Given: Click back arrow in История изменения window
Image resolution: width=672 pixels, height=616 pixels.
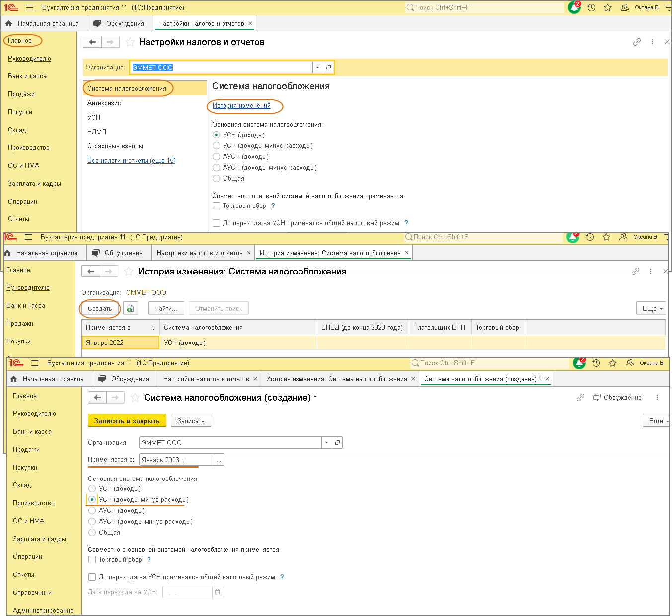Looking at the screenshot, I should point(91,272).
